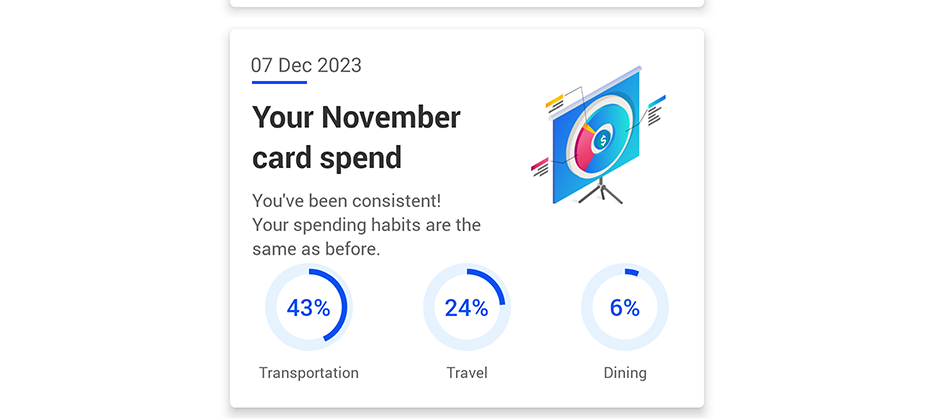
Task: Click the short blue arc on the Dining ring
Action: [632, 272]
